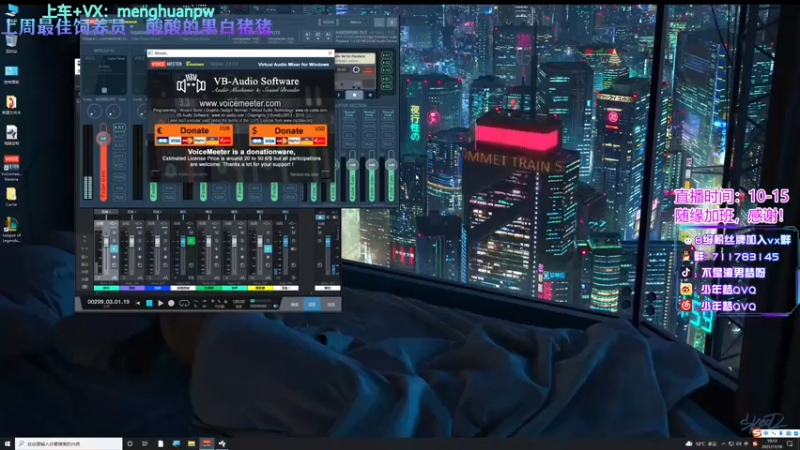Open A2 hardware out device dropdown
The width and height of the screenshot is (800, 450).
click(318, 36)
